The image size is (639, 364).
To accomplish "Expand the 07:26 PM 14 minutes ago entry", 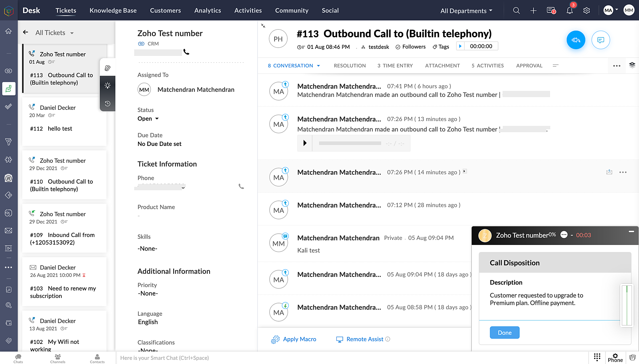I will tap(465, 171).
